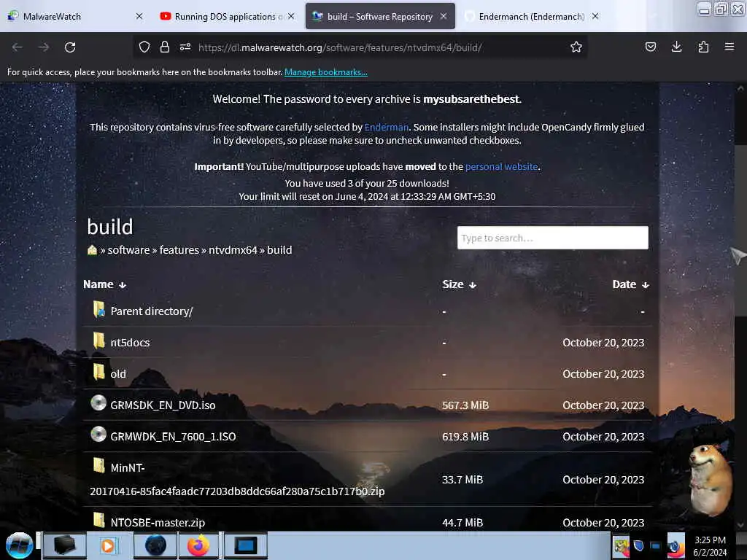Viewport: 747px width, 560px height.
Task: Open site permissions icon in address bar
Action: 185,47
